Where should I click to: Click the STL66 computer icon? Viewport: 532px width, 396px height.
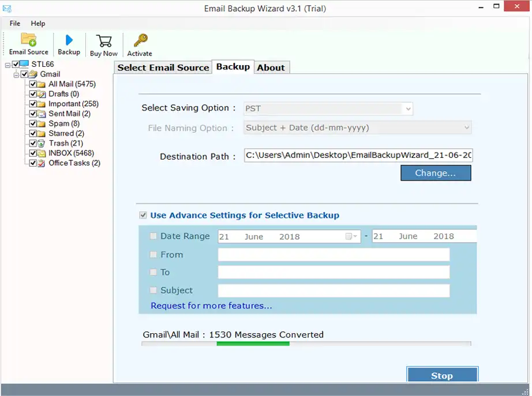tap(24, 64)
